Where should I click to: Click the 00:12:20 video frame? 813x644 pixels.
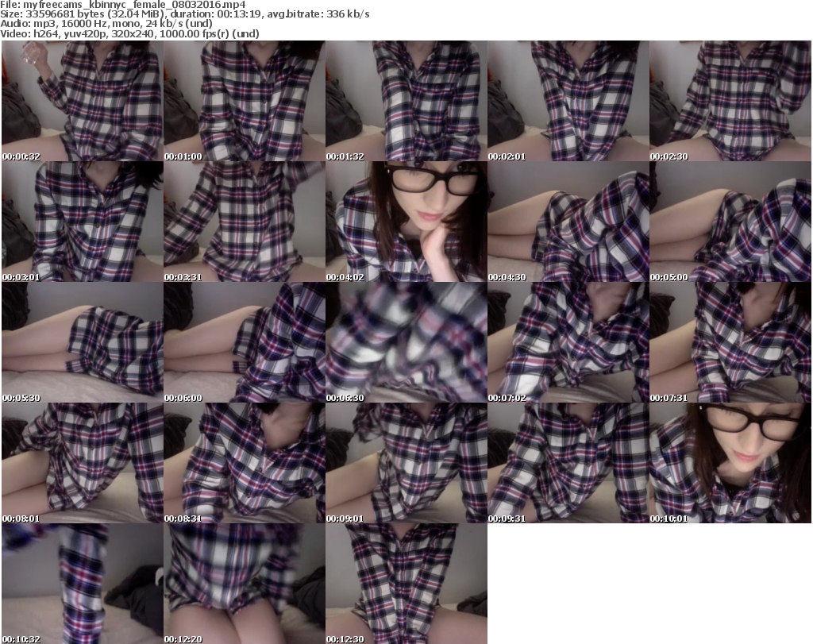pyautogui.click(x=245, y=584)
